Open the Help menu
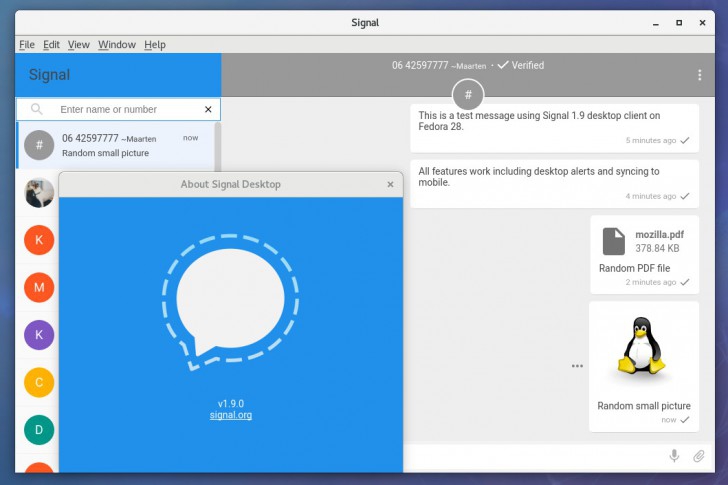 tap(155, 45)
